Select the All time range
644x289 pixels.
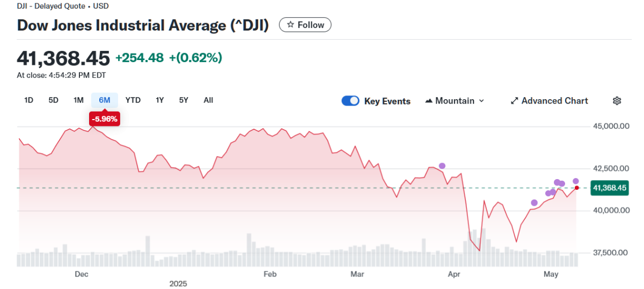point(208,100)
